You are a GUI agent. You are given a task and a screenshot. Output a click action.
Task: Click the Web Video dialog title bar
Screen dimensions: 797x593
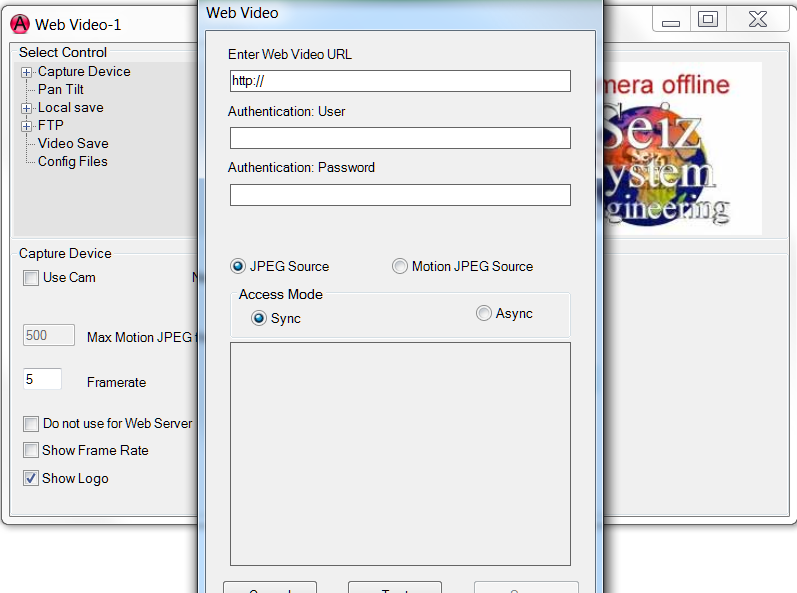401,13
